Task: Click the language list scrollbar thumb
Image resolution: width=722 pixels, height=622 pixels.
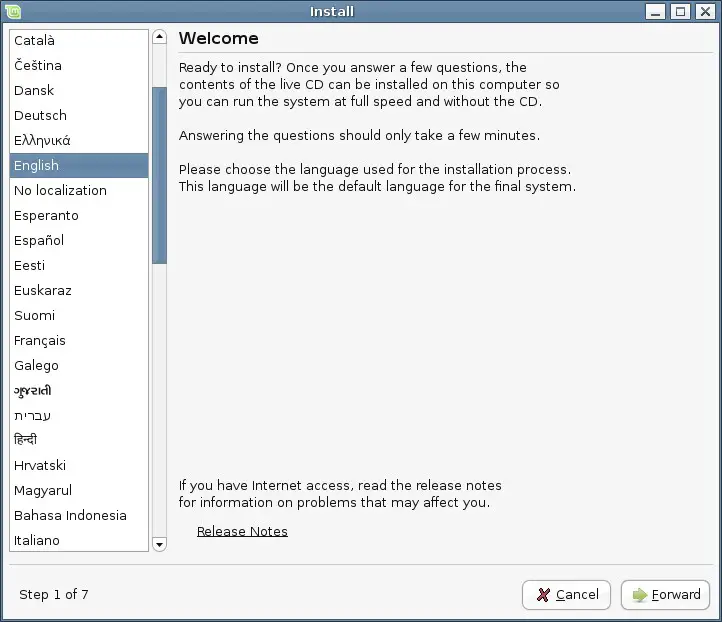Action: pos(159,175)
